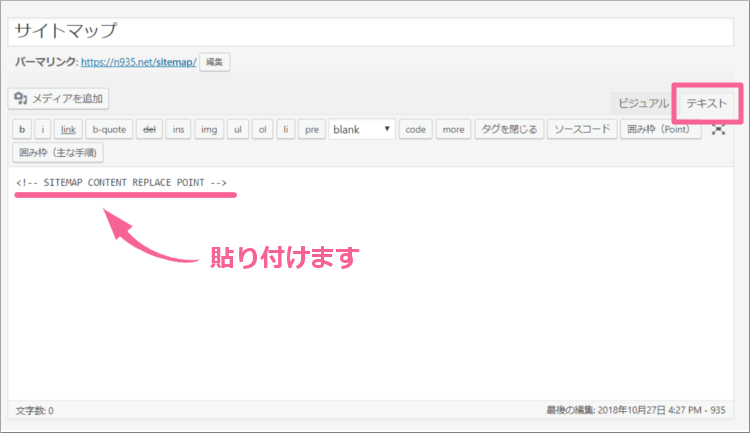Image resolution: width=750 pixels, height=433 pixels.
Task: Click the link quicktag button
Action: coord(68,129)
